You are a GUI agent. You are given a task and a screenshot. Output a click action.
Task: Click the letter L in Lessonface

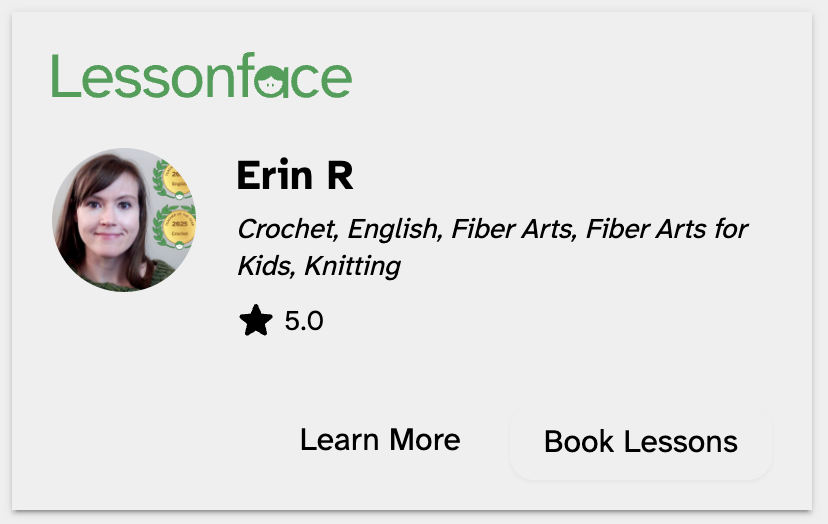[x=62, y=77]
